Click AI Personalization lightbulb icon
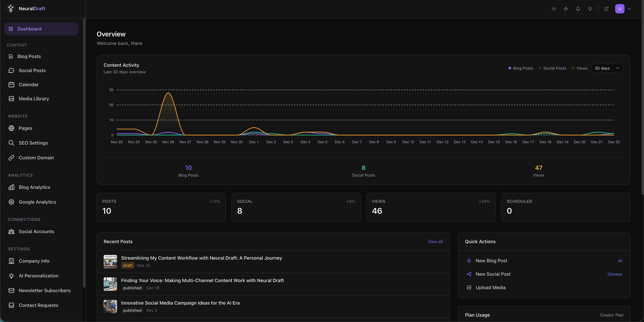644x322 pixels. click(11, 276)
